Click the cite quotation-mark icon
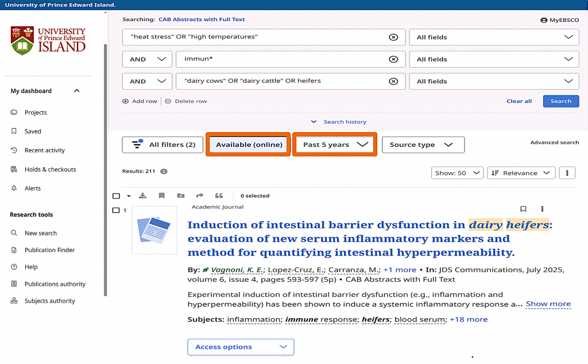Image resolution: width=588 pixels, height=364 pixels. [x=219, y=196]
